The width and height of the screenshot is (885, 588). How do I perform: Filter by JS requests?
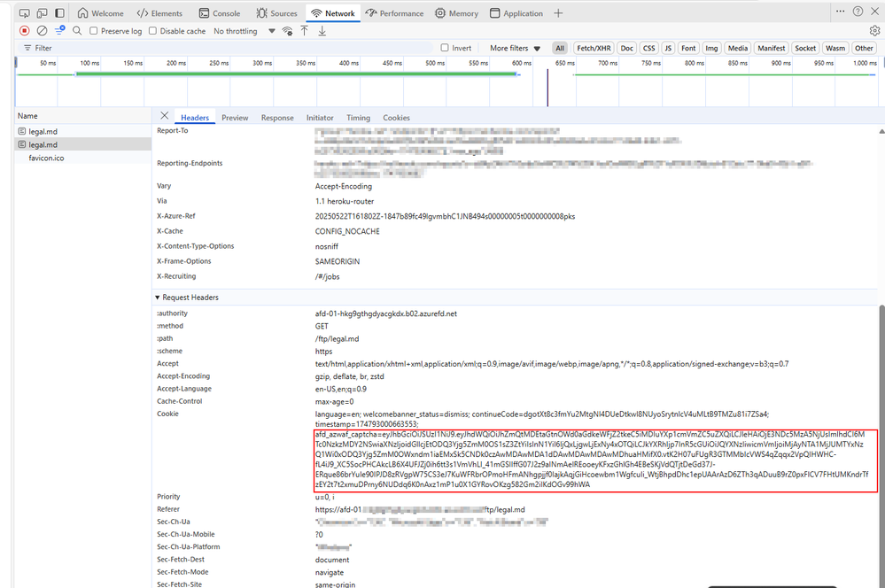(x=668, y=48)
